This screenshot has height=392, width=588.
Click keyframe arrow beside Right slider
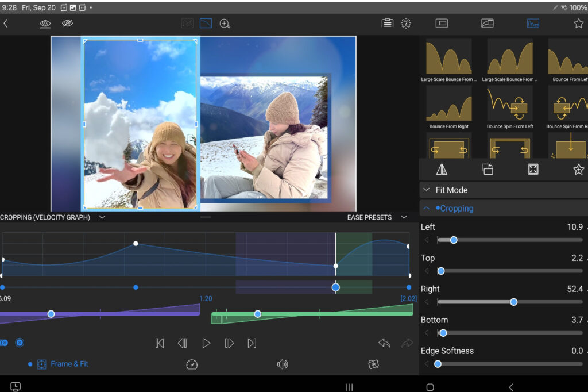pos(427,302)
